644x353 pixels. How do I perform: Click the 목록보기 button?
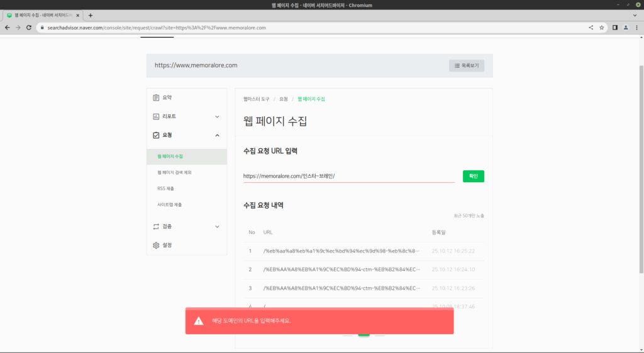click(x=466, y=65)
